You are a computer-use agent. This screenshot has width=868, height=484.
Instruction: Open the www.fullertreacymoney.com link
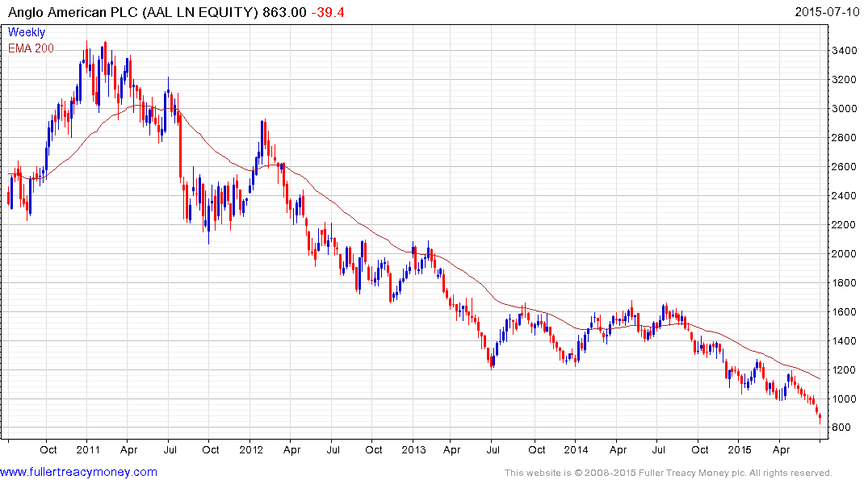(78, 472)
